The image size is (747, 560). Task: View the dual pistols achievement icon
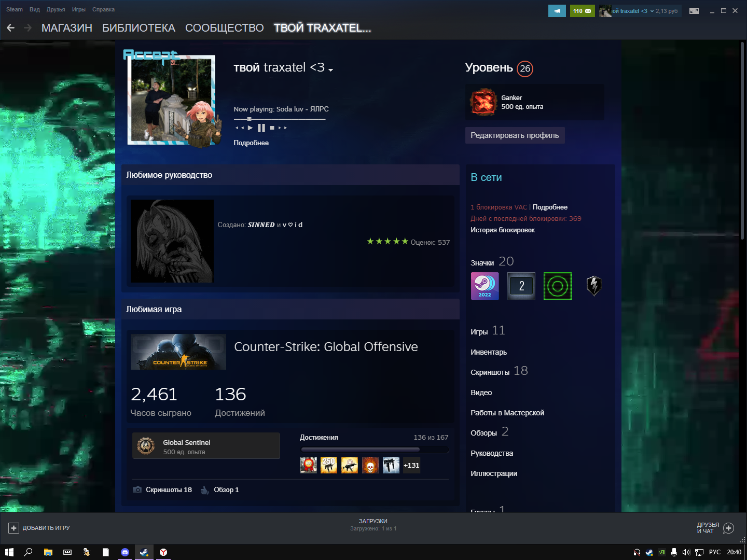[391, 465]
